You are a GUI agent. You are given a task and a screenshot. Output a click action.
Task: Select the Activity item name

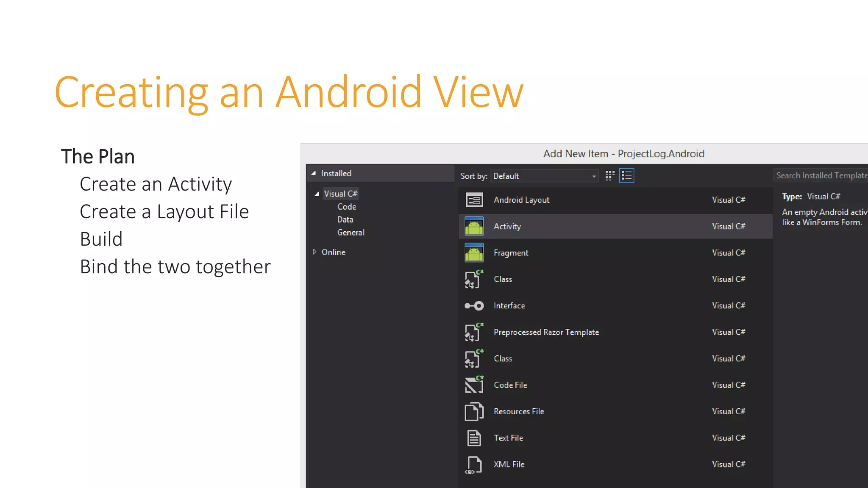pyautogui.click(x=507, y=227)
